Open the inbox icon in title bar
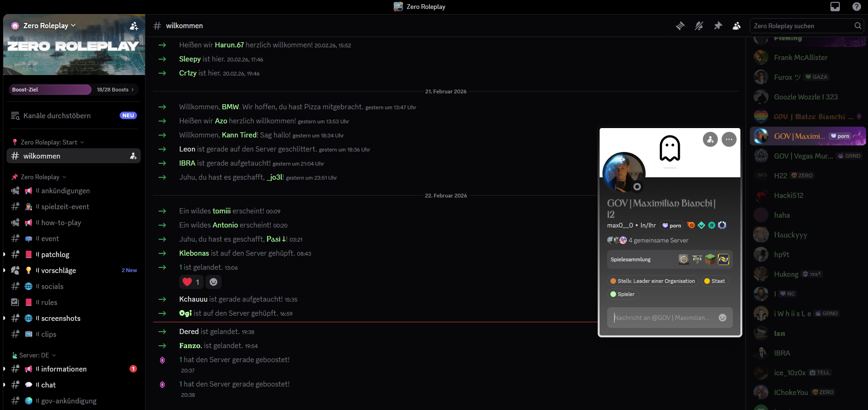Image resolution: width=868 pixels, height=410 pixels. 835,7
